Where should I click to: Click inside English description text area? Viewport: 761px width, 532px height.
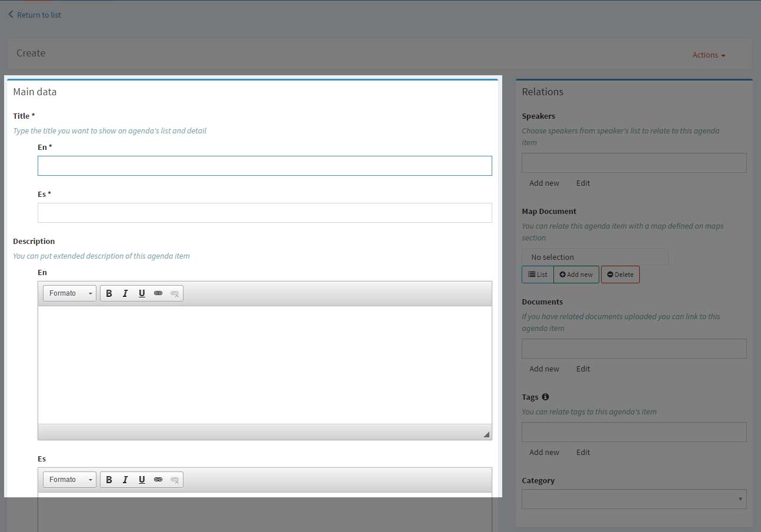265,365
